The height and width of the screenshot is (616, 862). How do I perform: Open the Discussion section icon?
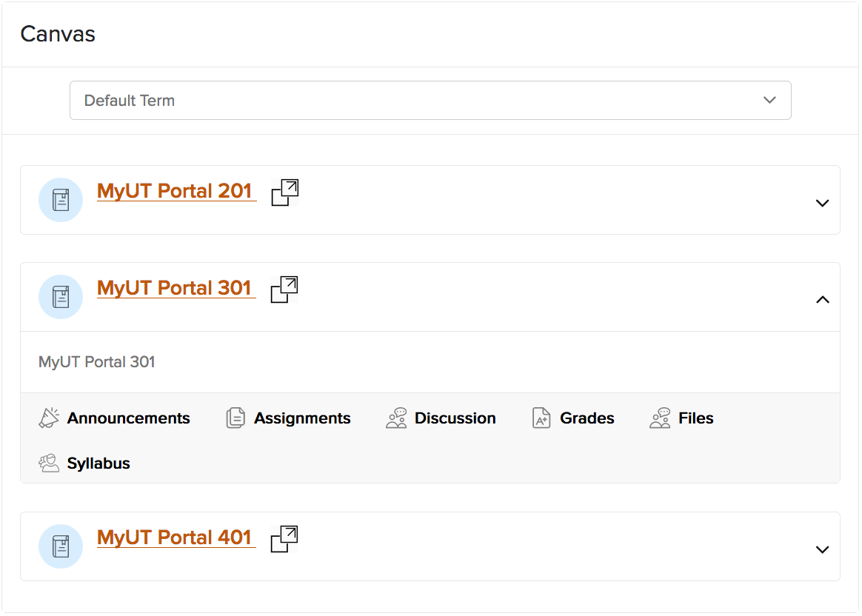pyautogui.click(x=396, y=417)
